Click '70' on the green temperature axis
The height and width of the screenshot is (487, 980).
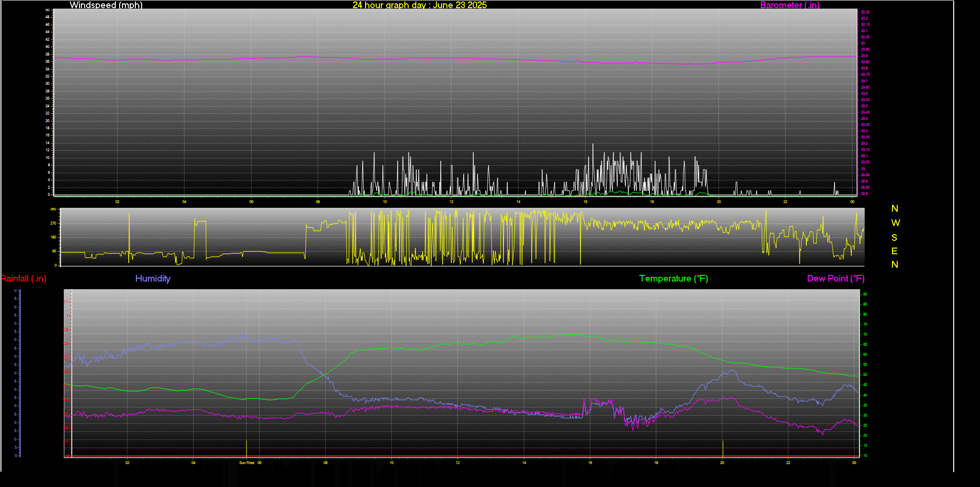point(865,335)
